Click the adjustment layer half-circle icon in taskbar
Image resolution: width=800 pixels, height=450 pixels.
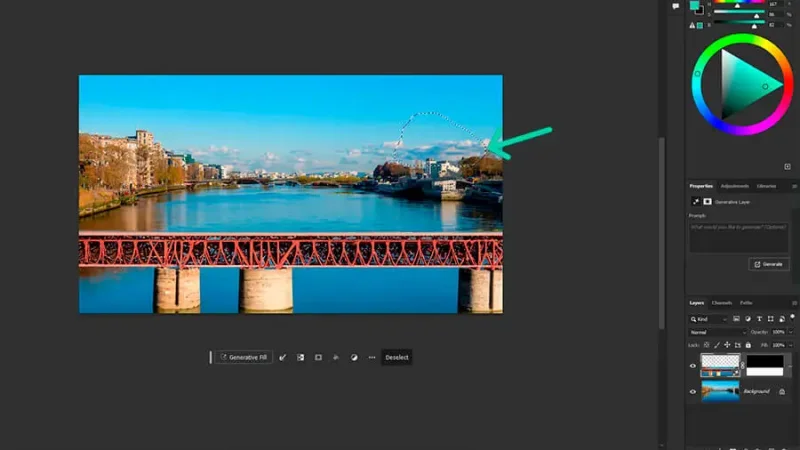(354, 357)
